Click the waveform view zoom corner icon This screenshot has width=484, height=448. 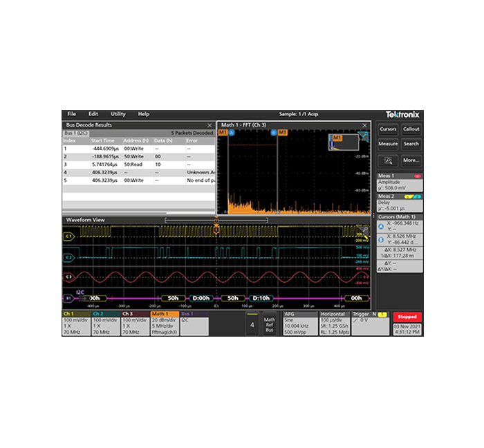point(364,230)
